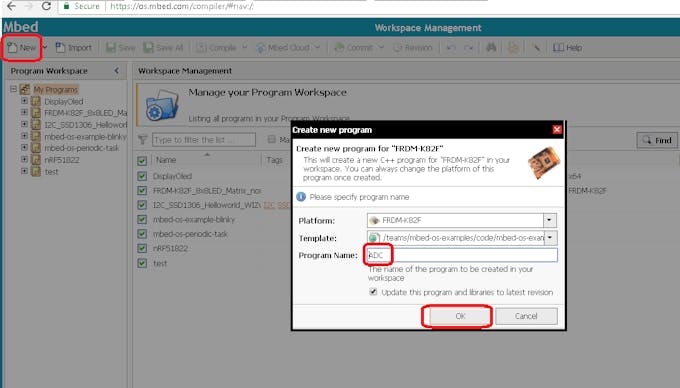Click the Compile toolbar button
The height and width of the screenshot is (388, 680).
click(216, 48)
